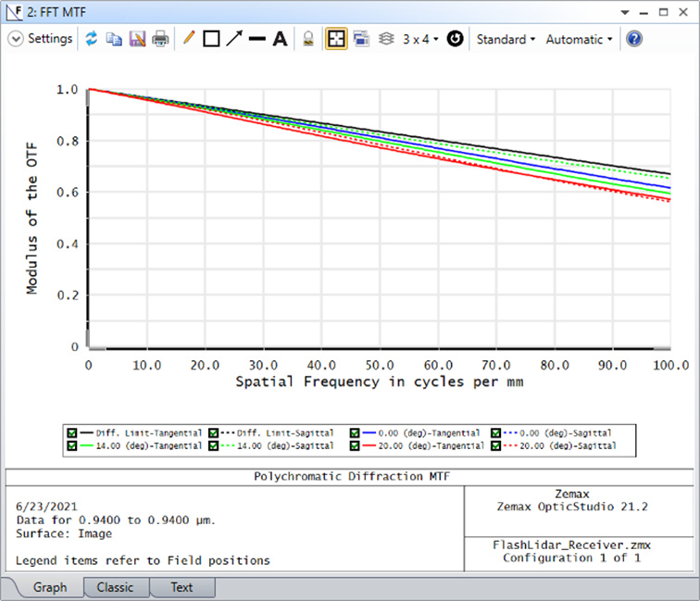This screenshot has width=700, height=601.
Task: Uncheck Diff. Limit-Tangential legend checkbox
Action: click(x=71, y=432)
